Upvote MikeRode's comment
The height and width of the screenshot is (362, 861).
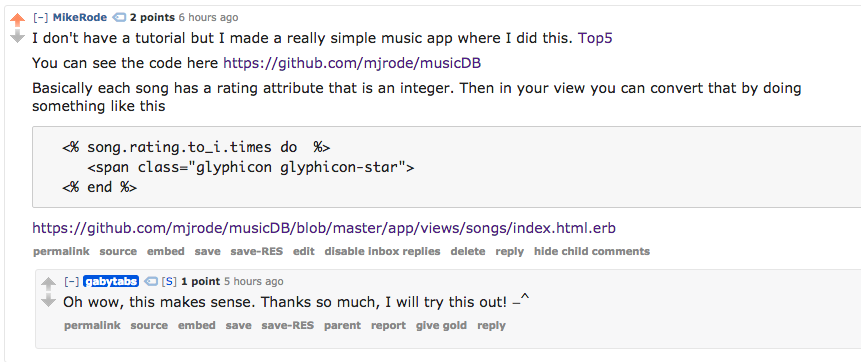point(18,20)
